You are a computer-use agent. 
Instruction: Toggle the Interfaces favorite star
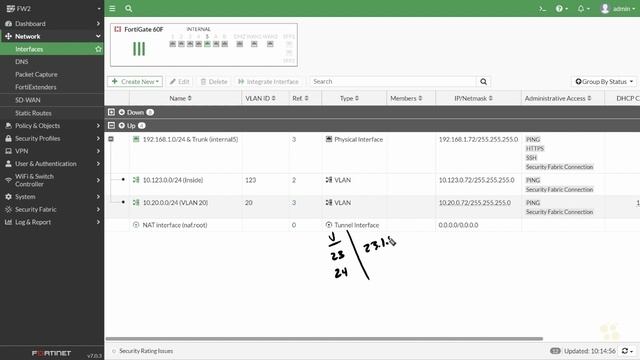[98, 49]
